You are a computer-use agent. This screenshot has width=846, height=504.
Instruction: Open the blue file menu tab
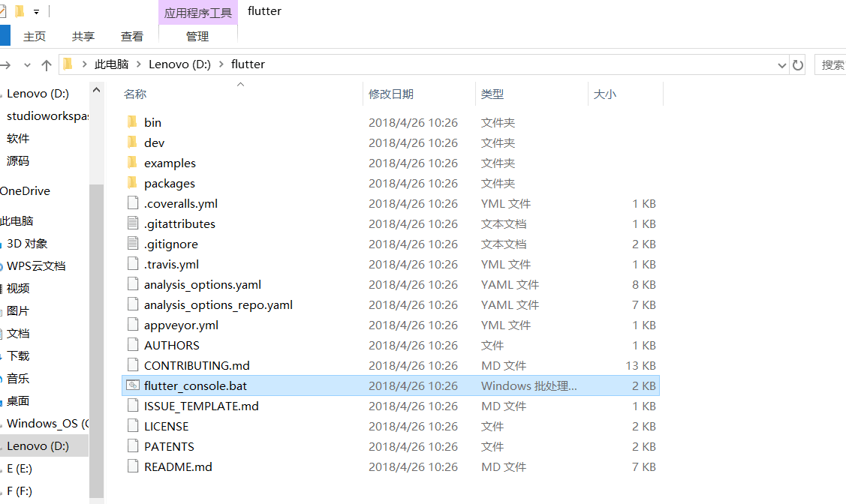pyautogui.click(x=5, y=36)
